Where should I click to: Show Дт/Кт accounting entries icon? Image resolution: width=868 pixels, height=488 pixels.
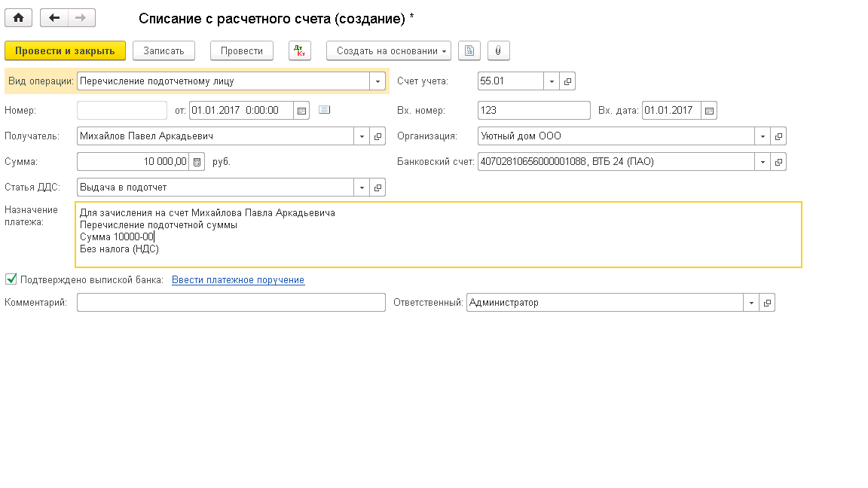[300, 50]
